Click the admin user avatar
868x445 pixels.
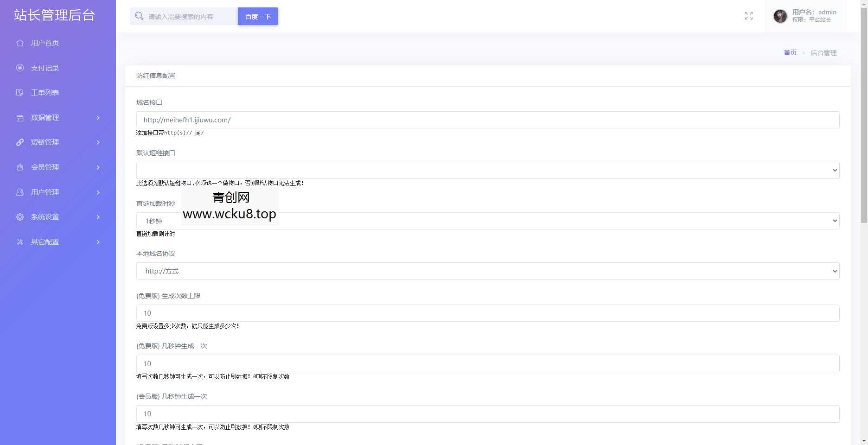pyautogui.click(x=780, y=16)
